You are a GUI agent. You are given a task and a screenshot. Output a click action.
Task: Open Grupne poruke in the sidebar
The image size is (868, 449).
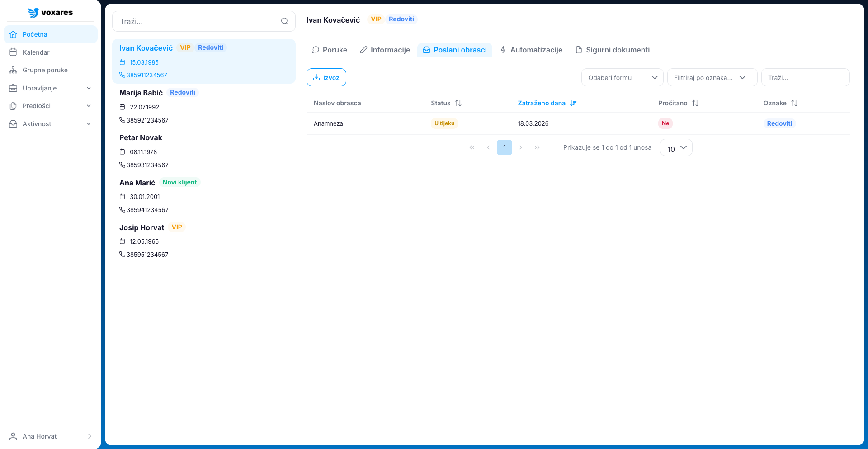point(45,70)
